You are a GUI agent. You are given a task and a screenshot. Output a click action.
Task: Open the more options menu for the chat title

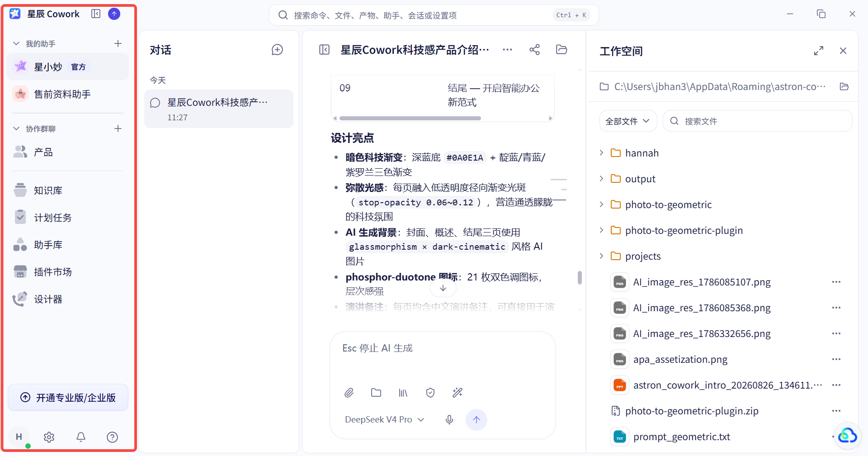tap(507, 50)
